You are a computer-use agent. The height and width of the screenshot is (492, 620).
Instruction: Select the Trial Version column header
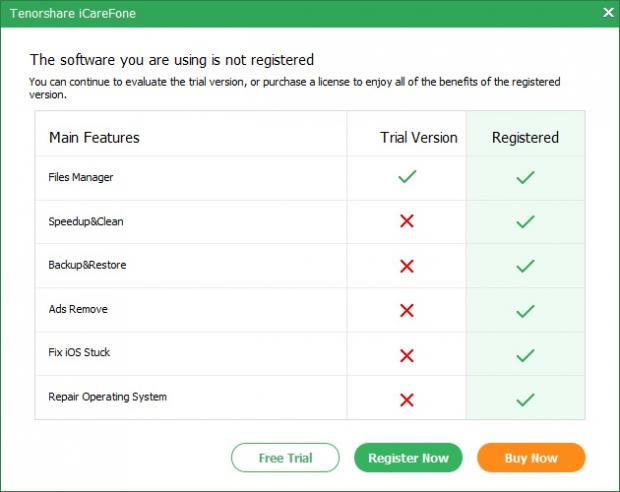point(418,137)
